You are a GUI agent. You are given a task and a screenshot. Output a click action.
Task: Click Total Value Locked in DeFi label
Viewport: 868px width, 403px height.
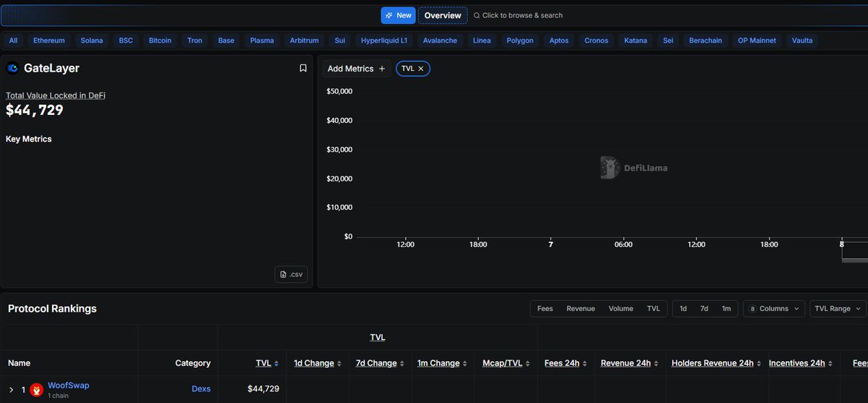(x=56, y=96)
